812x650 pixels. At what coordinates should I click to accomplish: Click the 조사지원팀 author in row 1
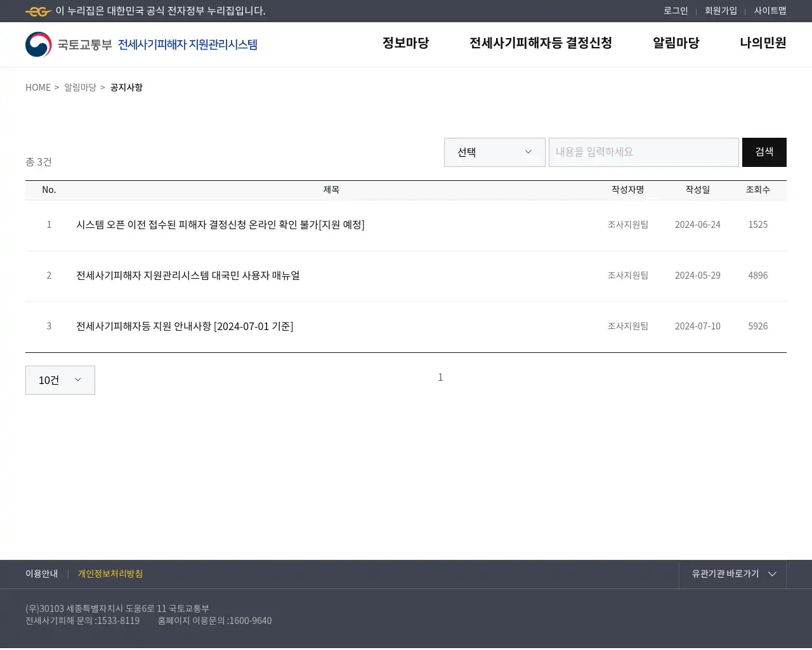628,225
